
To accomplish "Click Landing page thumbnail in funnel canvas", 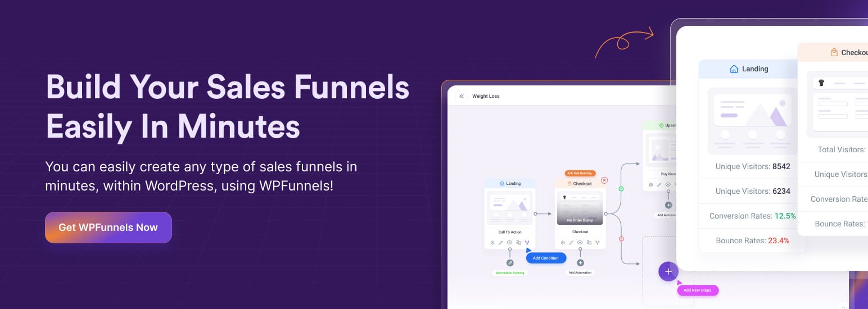I will (x=510, y=208).
